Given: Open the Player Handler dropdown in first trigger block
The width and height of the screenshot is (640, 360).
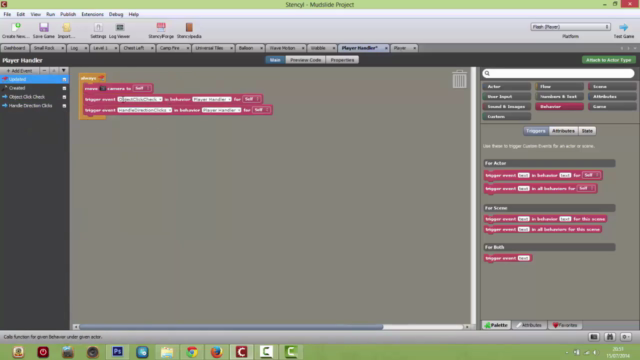Looking at the screenshot, I should (212, 99).
